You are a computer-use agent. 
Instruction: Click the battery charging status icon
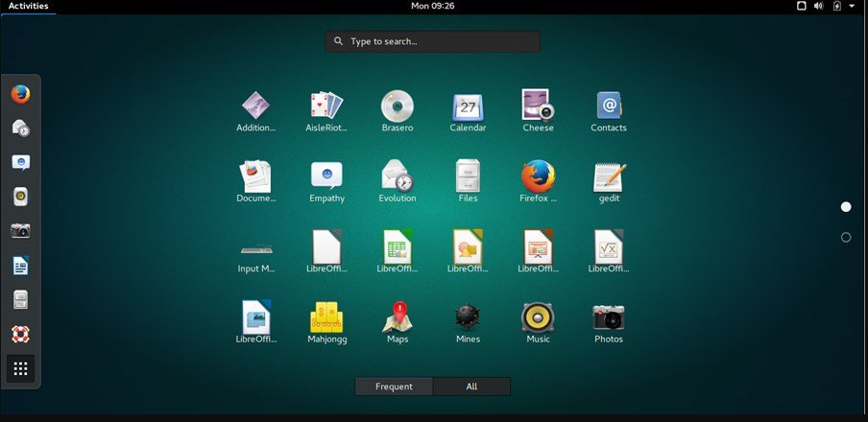pyautogui.click(x=836, y=6)
